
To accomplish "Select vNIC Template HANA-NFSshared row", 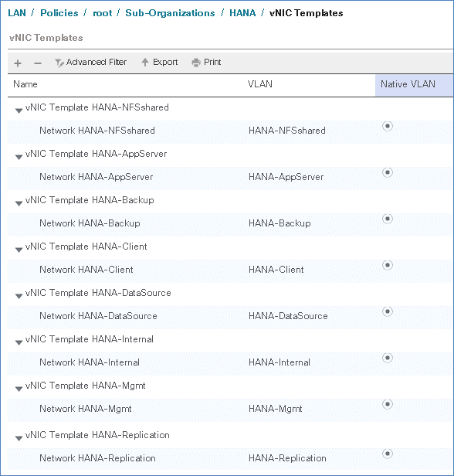I will point(231,107).
